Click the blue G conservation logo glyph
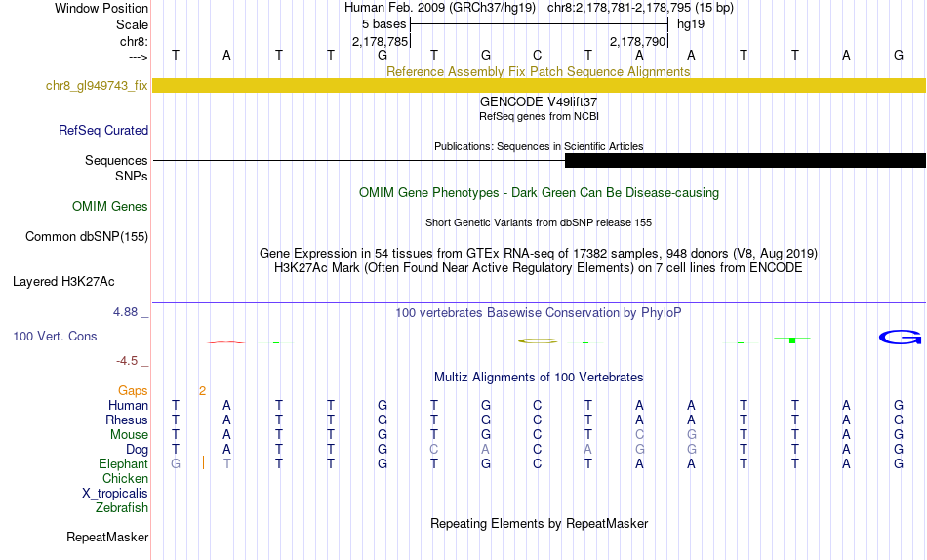Screen dimensions: 927x560 tap(900, 337)
